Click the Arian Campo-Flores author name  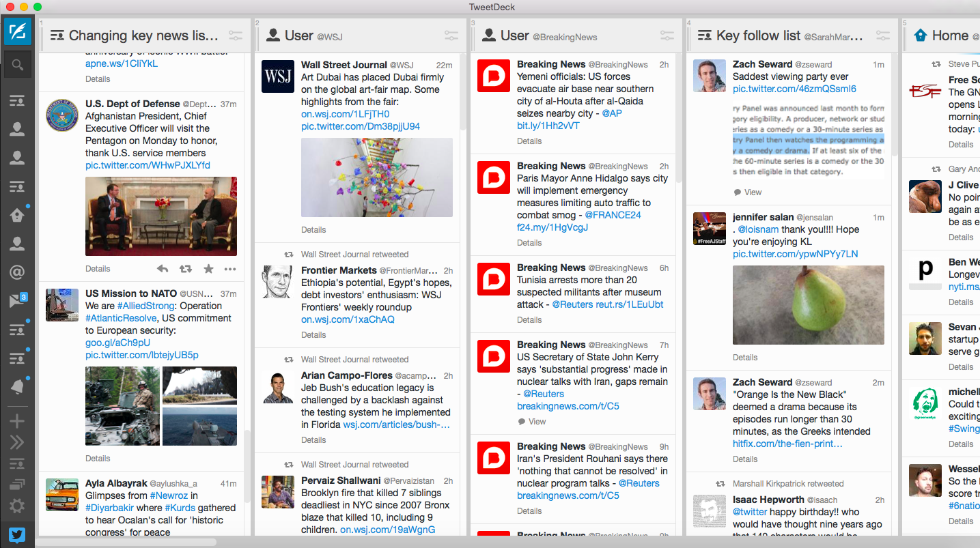347,375
